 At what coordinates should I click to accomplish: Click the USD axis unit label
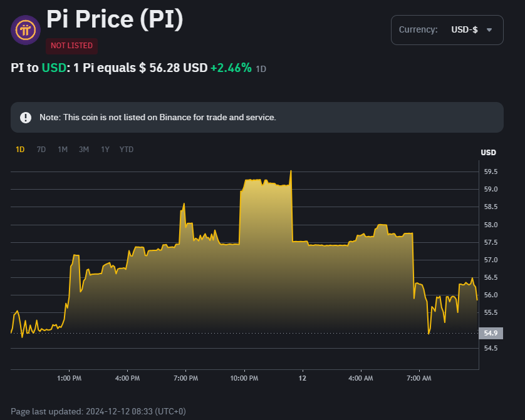(489, 153)
